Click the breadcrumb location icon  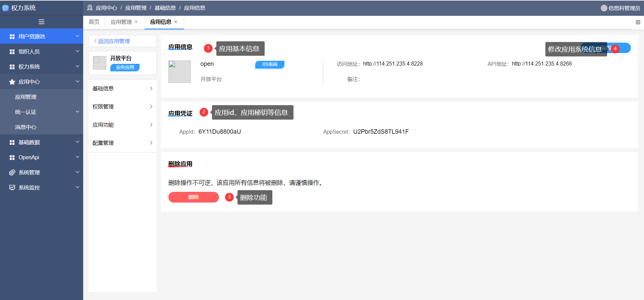tap(90, 8)
